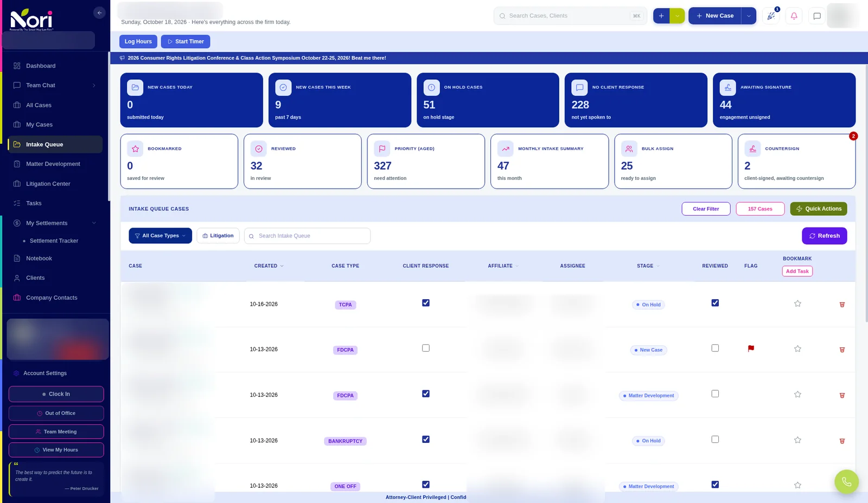
Task: Open Quick Actions
Action: (819, 209)
